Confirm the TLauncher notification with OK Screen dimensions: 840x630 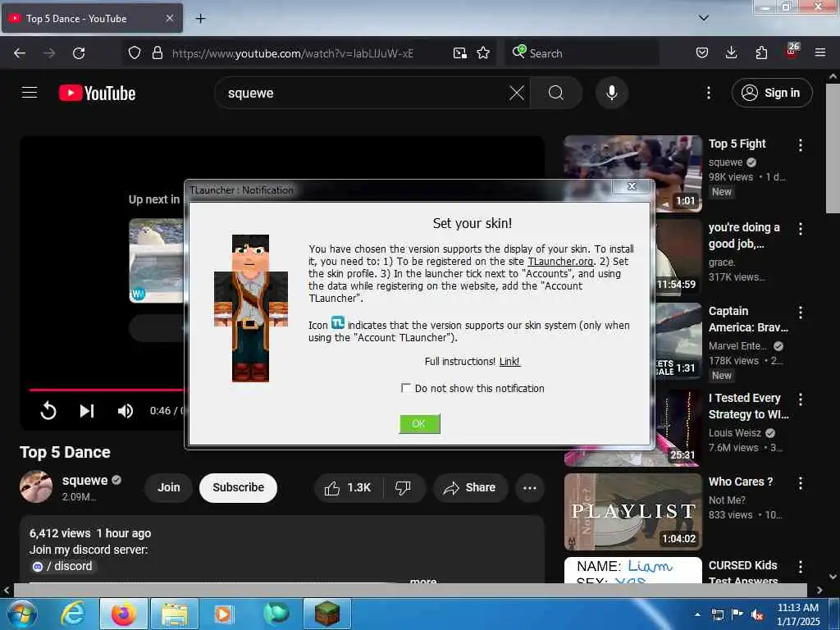(x=419, y=424)
